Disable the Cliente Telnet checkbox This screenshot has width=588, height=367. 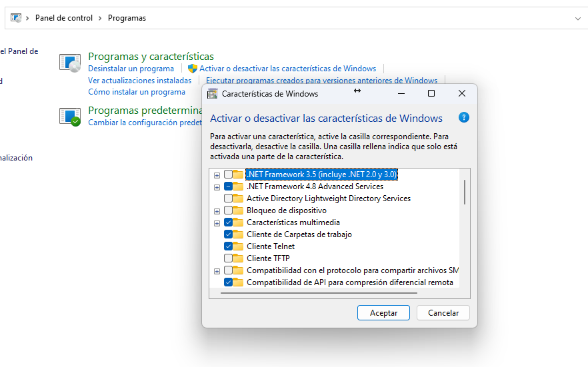coord(228,246)
